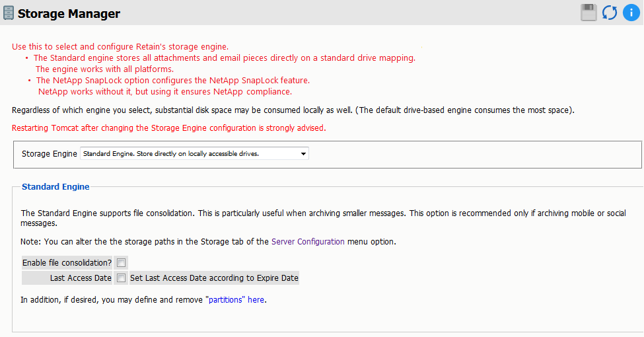
Task: Toggle the Last Access Date checkbox
Action: (x=122, y=278)
